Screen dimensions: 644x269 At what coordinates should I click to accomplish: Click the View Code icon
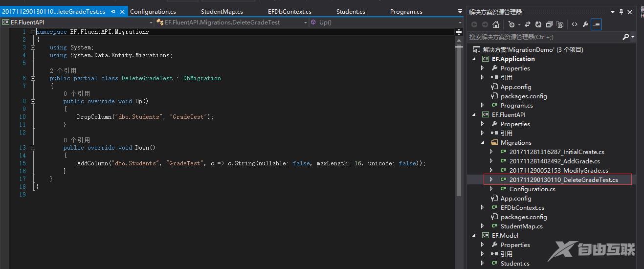pos(575,24)
